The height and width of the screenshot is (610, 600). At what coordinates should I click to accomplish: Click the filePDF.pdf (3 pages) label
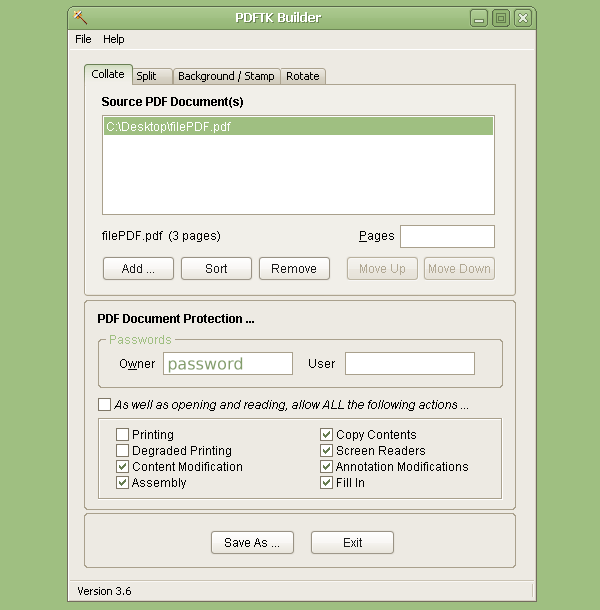pyautogui.click(x=161, y=236)
